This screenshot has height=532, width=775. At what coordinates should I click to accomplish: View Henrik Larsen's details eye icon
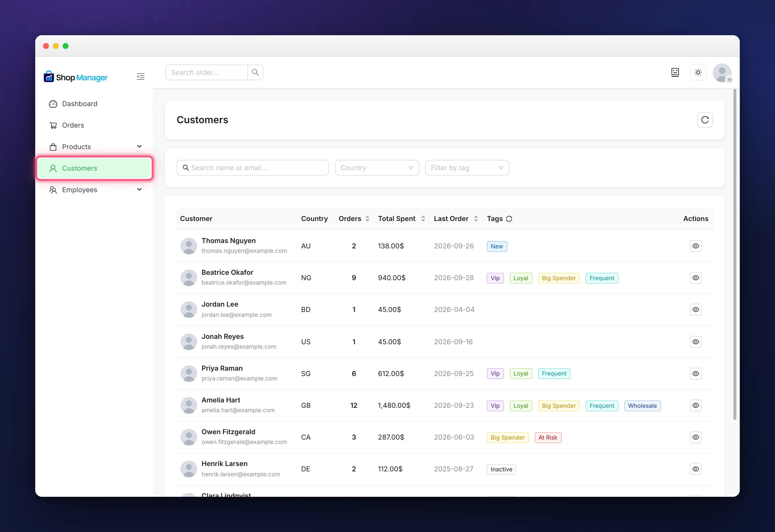tap(695, 469)
